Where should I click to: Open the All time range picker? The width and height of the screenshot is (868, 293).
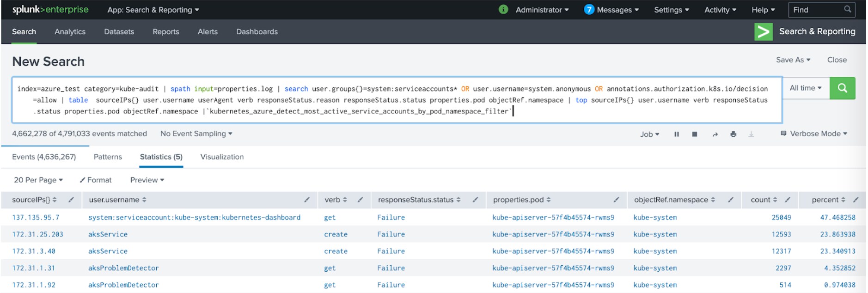[x=806, y=88]
